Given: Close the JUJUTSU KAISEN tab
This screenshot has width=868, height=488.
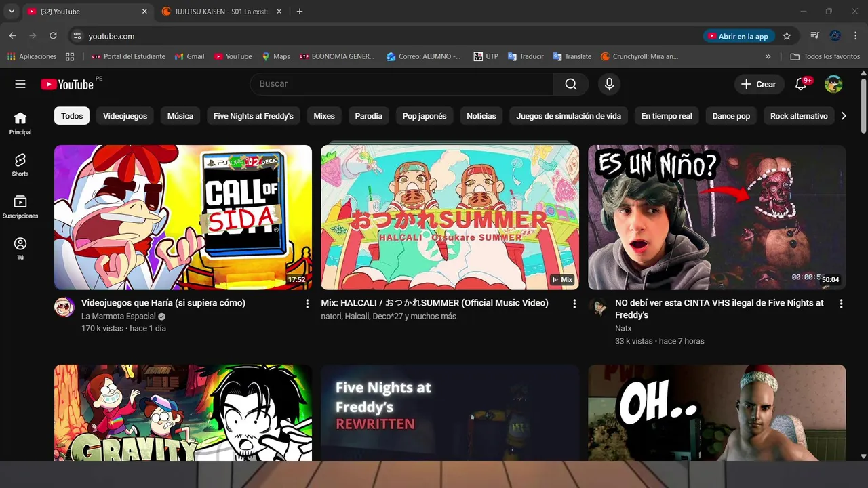Looking at the screenshot, I should (x=279, y=12).
